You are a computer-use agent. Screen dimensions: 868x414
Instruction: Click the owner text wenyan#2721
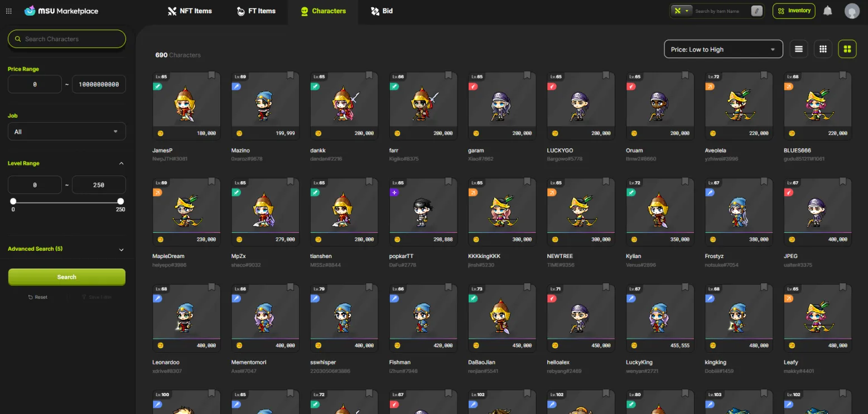point(643,371)
